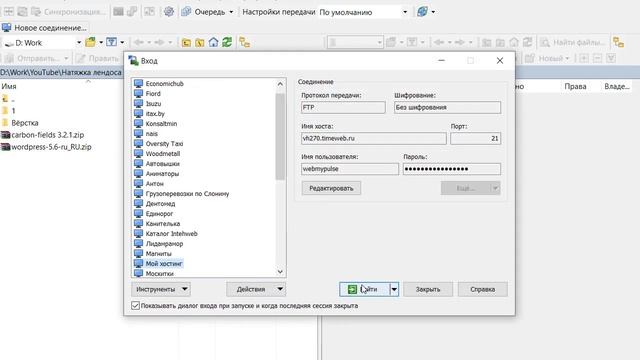The width and height of the screenshot is (640, 360).
Task: Click the password field
Action: [452, 169]
